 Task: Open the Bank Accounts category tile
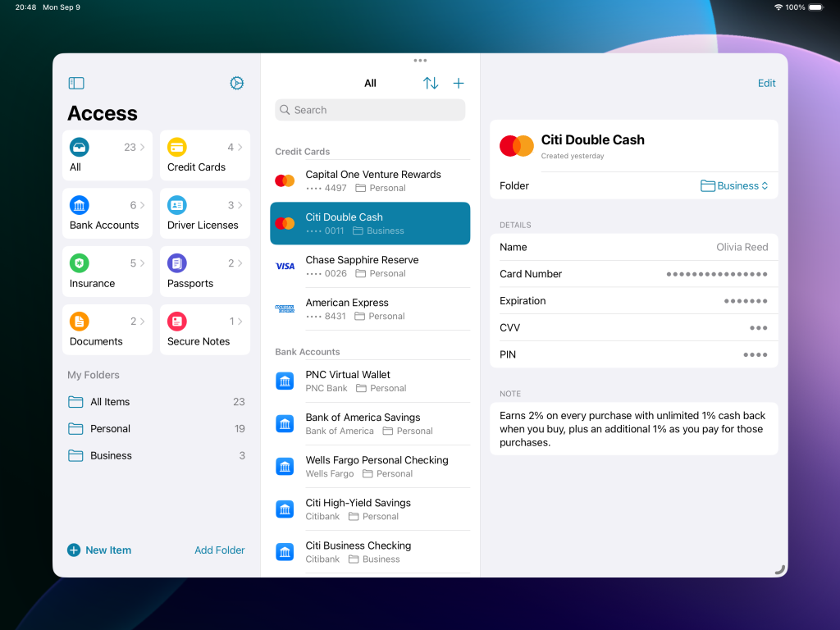(107, 213)
